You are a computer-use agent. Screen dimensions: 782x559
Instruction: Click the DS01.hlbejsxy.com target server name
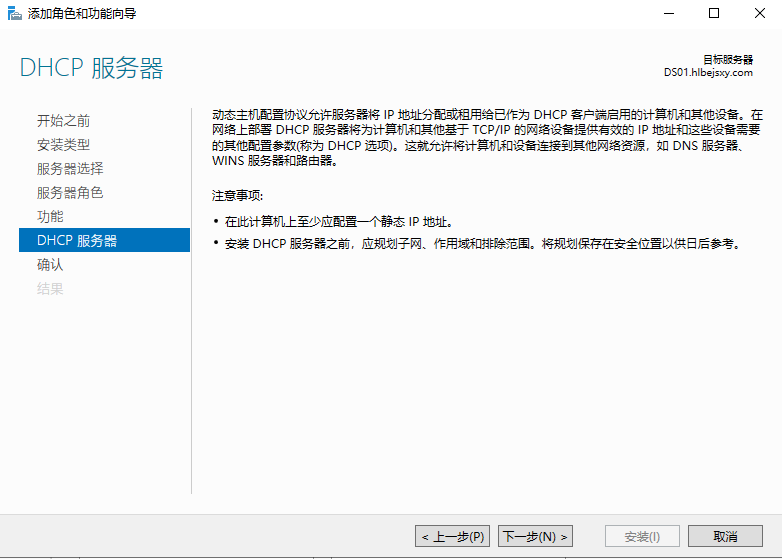708,73
